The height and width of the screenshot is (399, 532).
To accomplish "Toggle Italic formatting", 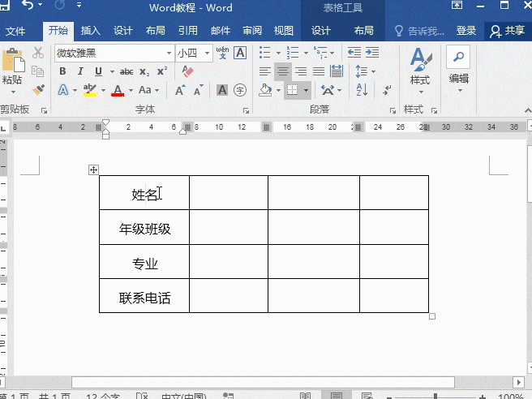I will pyautogui.click(x=80, y=71).
